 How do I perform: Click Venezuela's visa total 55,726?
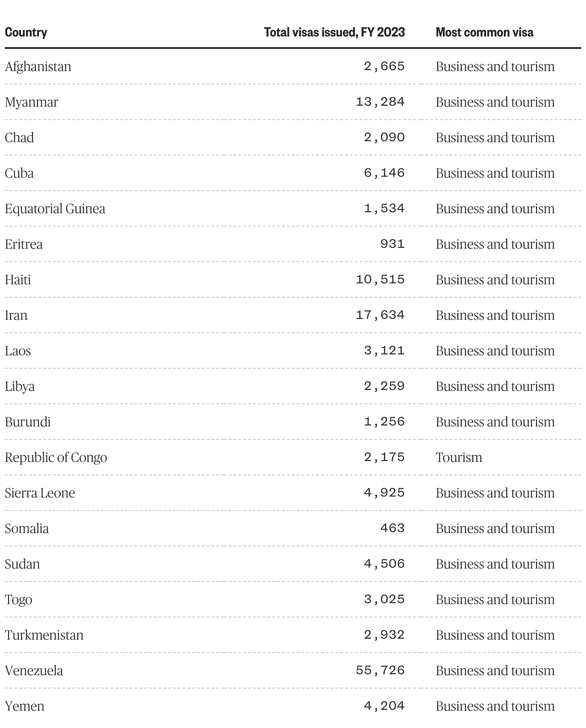(x=380, y=670)
